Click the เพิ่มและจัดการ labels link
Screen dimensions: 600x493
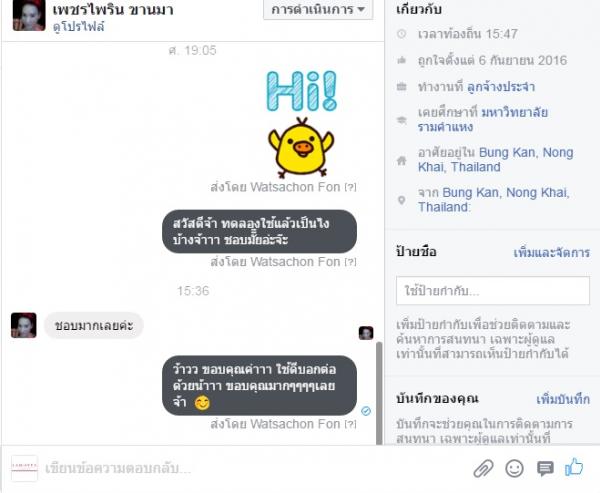pyautogui.click(x=551, y=253)
